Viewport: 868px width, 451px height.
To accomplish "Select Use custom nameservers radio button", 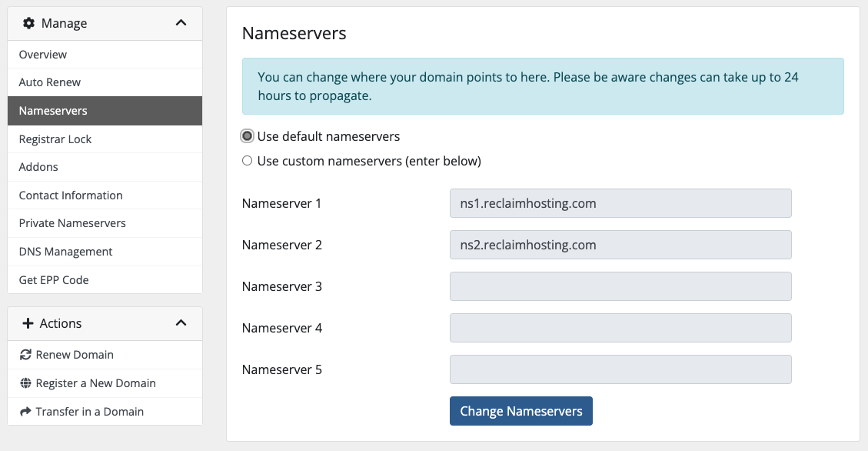I will pos(247,161).
